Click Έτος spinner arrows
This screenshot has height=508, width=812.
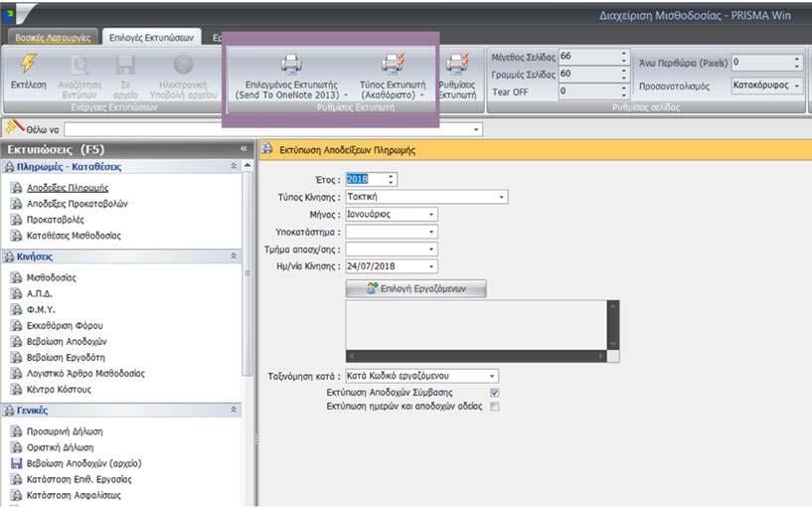[x=391, y=180]
